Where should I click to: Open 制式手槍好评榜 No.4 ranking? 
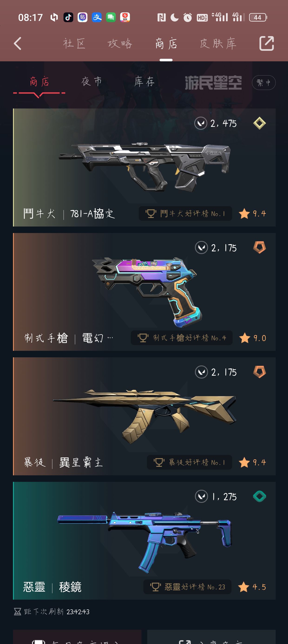pos(182,338)
